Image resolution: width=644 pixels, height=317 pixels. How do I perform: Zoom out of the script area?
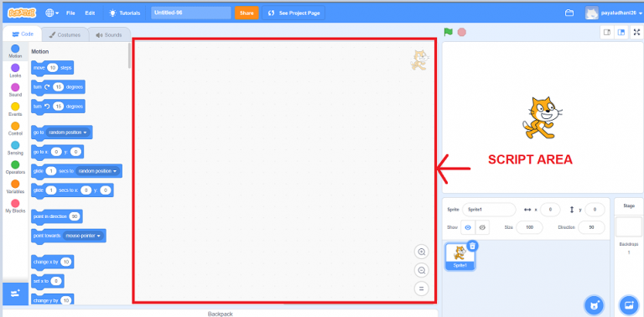(x=422, y=270)
